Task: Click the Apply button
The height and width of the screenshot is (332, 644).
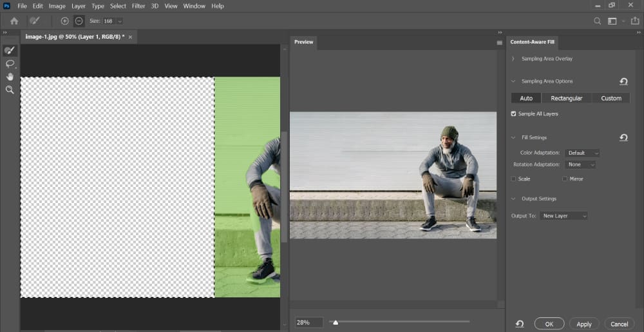Action: [584, 324]
